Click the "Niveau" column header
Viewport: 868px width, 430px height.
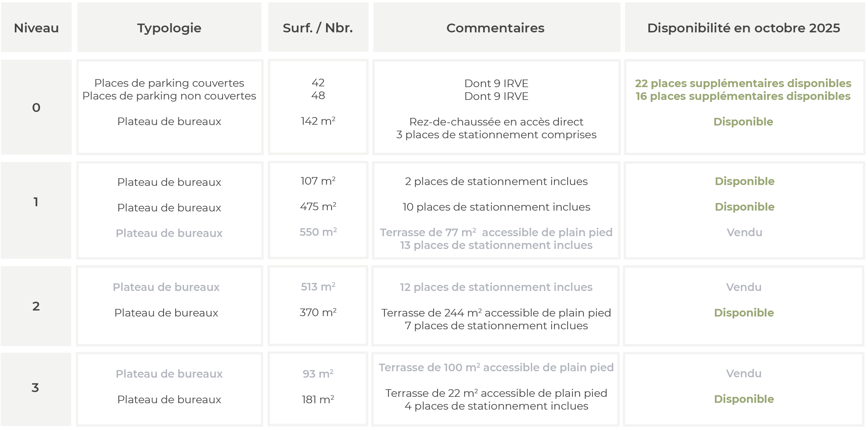(36, 28)
